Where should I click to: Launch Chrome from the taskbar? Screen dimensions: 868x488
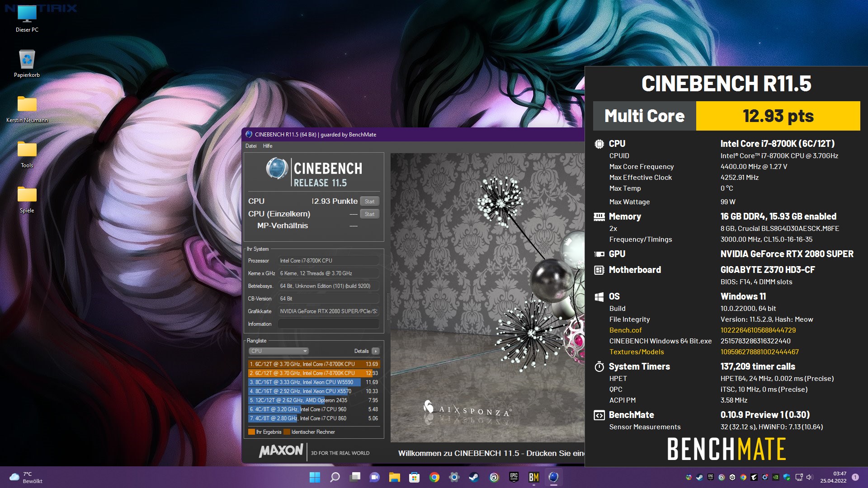pyautogui.click(x=434, y=477)
